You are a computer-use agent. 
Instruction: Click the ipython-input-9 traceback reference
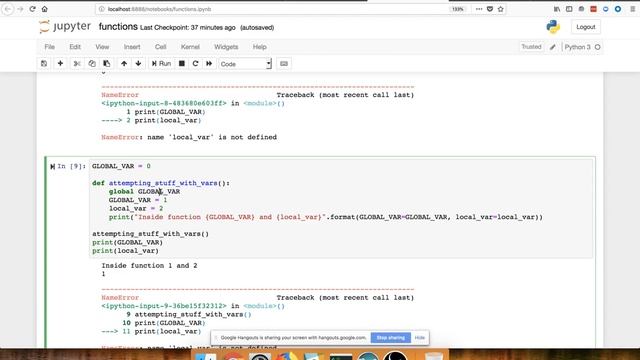(x=164, y=306)
